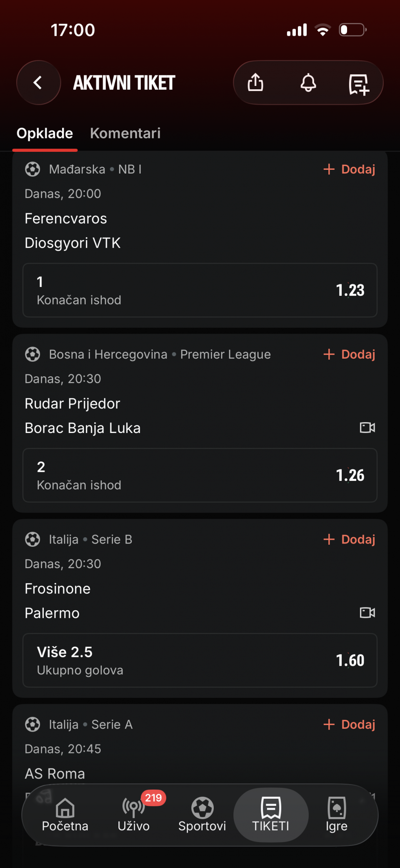Open the Više 2.5 goals selection
The height and width of the screenshot is (868, 400).
pyautogui.click(x=200, y=660)
